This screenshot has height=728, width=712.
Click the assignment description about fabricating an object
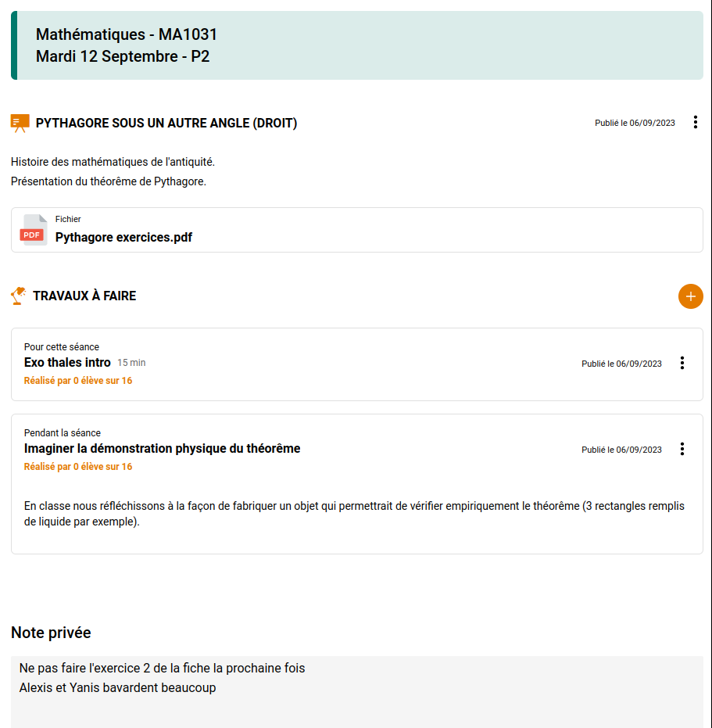pyautogui.click(x=354, y=514)
